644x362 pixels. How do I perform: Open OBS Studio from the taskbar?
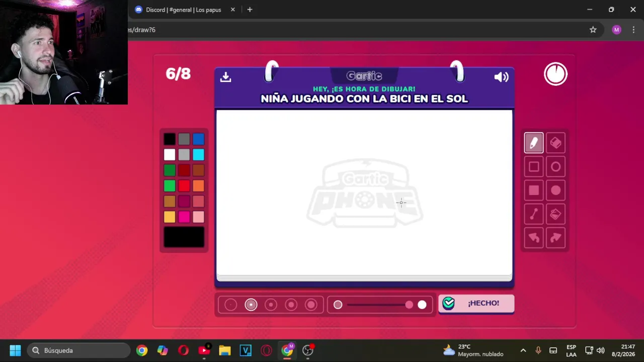pos(308,350)
